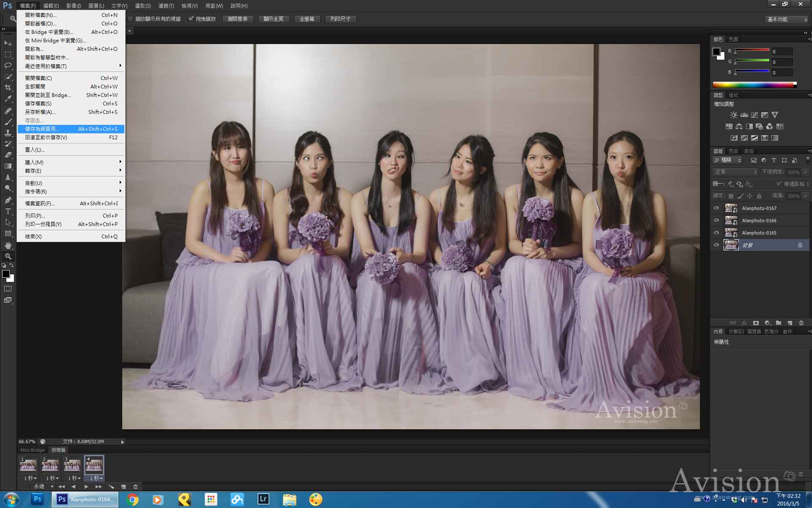
Task: Hide the Alanphoto-0167 layer
Action: 716,208
